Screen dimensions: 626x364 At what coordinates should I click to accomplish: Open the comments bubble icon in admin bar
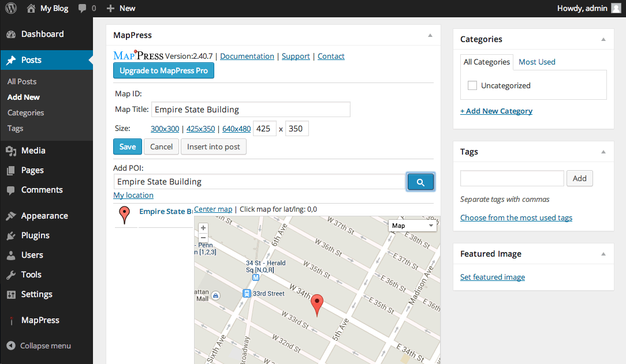(x=82, y=9)
